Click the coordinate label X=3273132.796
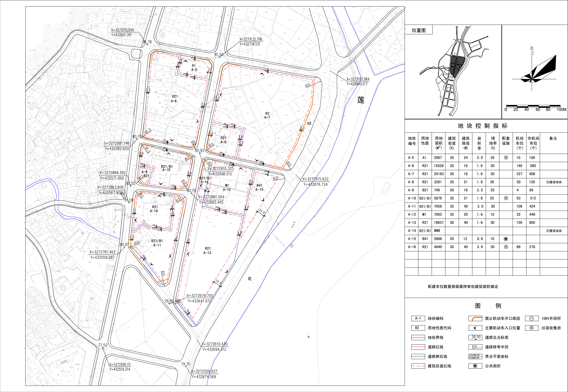This screenshot has width=568, height=392. click(x=251, y=39)
